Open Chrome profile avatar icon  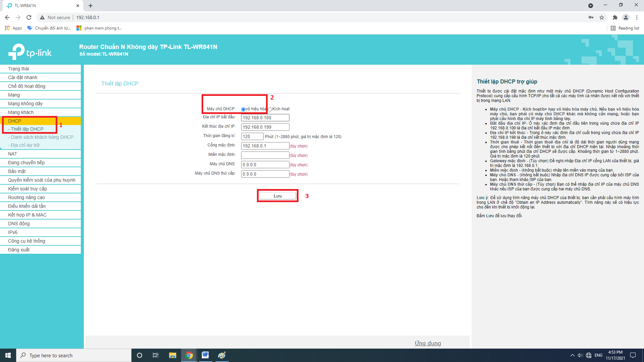coord(626,17)
